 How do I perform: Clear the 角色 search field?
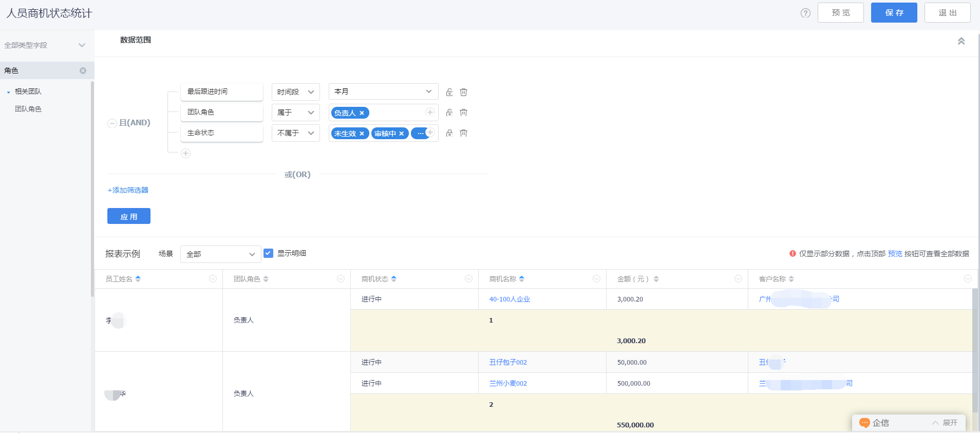[83, 70]
